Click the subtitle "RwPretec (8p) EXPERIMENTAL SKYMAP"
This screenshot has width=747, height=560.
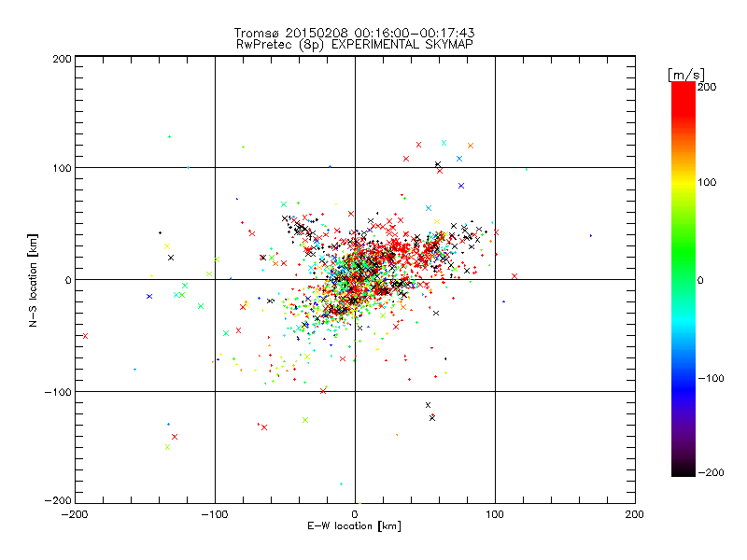tap(355, 45)
